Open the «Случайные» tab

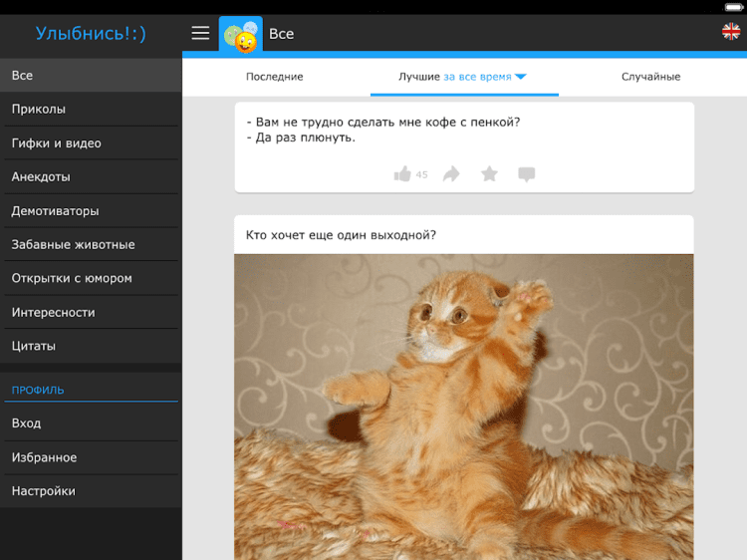click(x=650, y=77)
